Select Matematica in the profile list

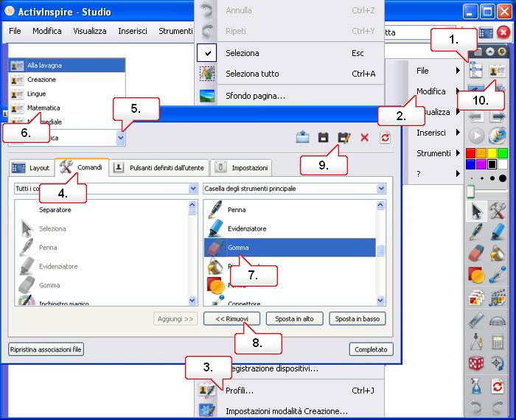[x=67, y=108]
